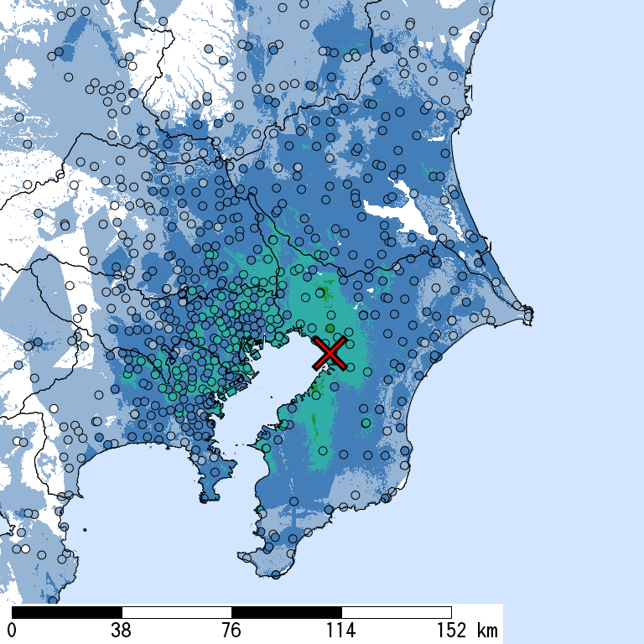The image size is (644, 644).
Task: Click the scale bar label "114"
Action: tap(340, 630)
